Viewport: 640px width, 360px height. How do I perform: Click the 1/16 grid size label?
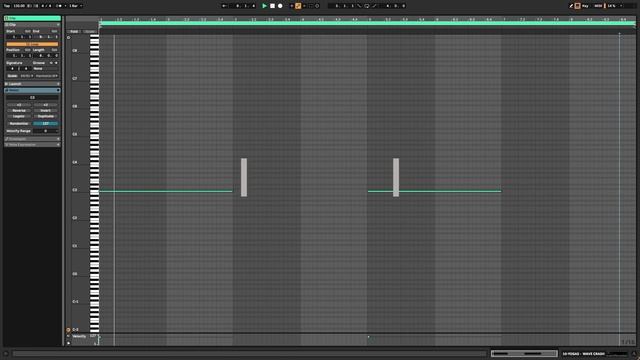[x=628, y=342]
